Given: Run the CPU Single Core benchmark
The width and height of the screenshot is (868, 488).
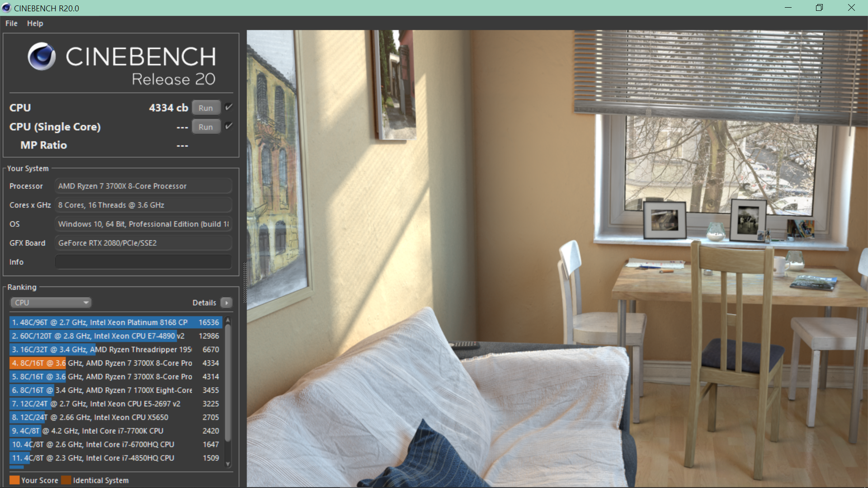Looking at the screenshot, I should (206, 127).
